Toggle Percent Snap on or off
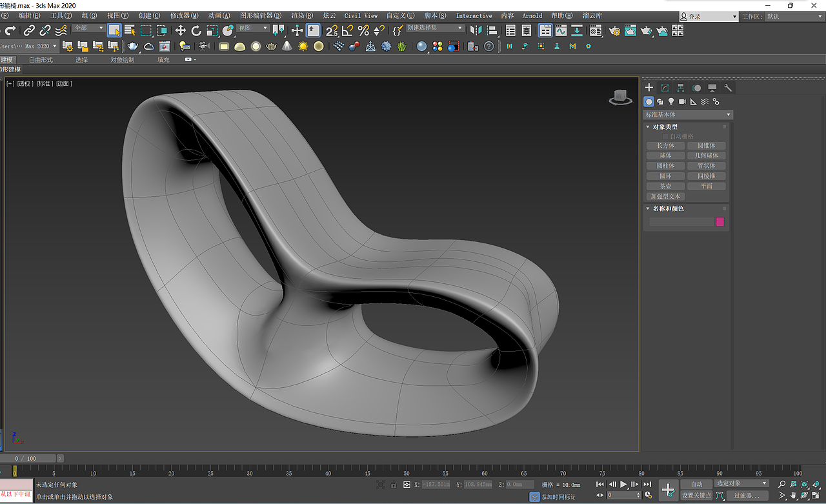The width and height of the screenshot is (826, 504). [363, 30]
